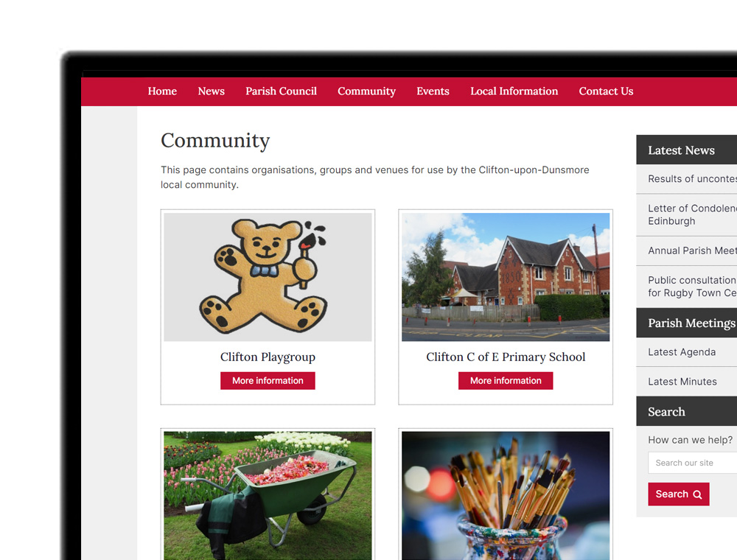Open the Home menu item

(x=162, y=91)
